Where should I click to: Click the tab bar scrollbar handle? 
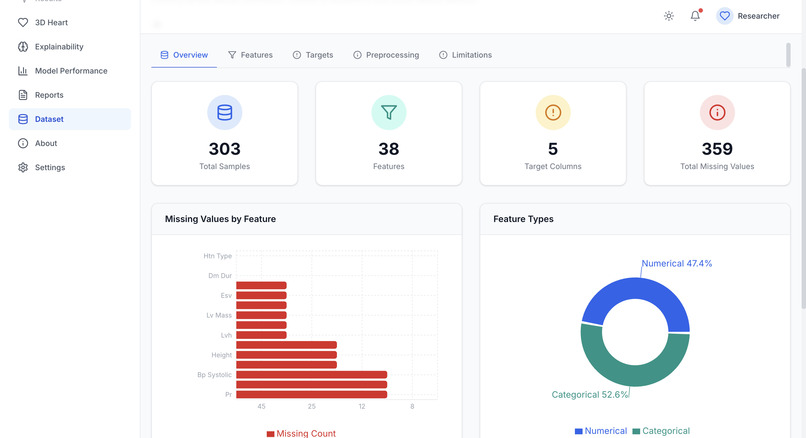point(788,55)
